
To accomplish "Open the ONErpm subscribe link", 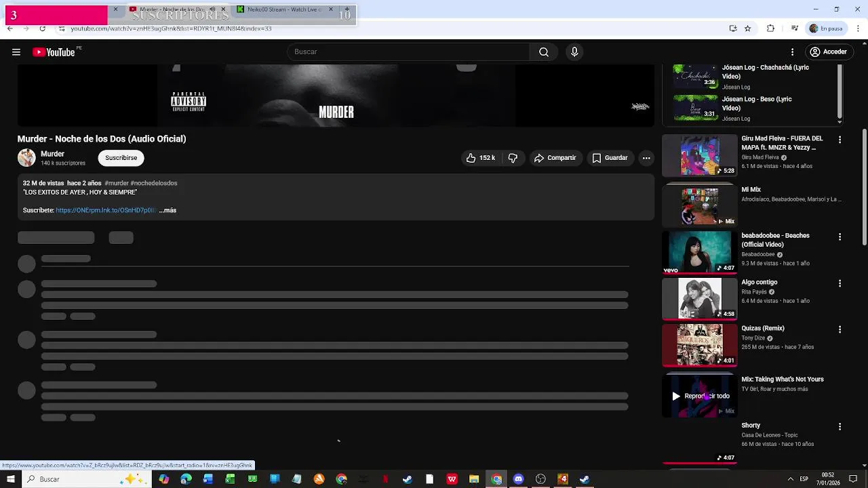I will pos(106,210).
